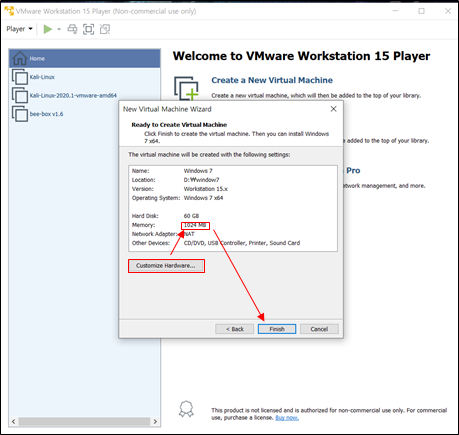The width and height of the screenshot is (459, 435).
Task: Click the 'Windows 7' name value
Action: tap(198, 171)
